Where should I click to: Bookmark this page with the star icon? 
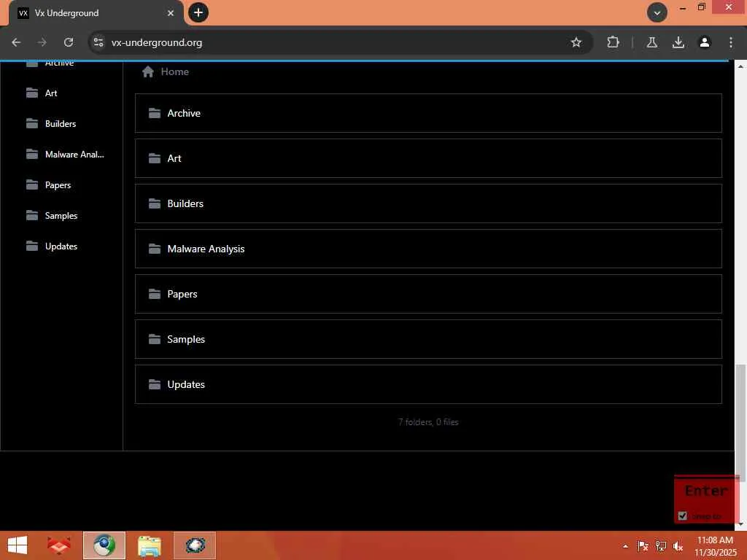click(576, 42)
